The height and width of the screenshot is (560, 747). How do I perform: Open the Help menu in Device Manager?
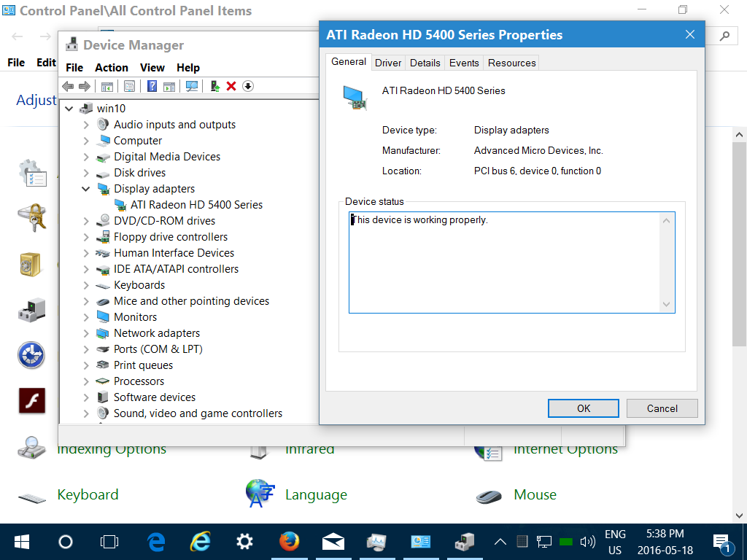click(188, 68)
